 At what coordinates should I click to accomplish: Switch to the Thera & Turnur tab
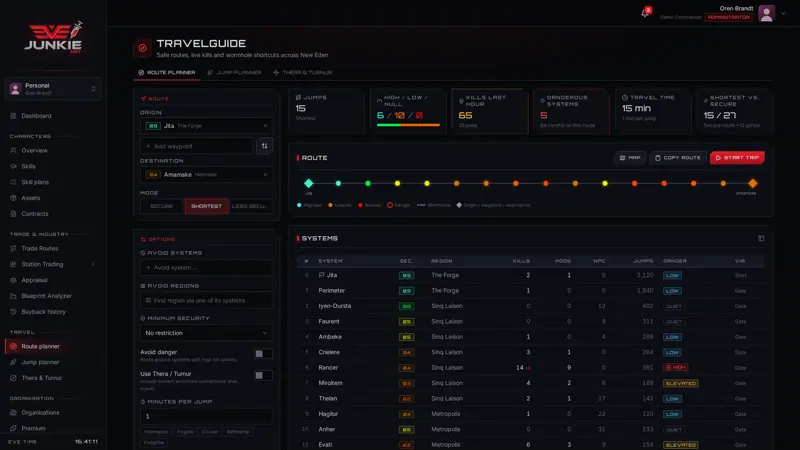tap(303, 72)
